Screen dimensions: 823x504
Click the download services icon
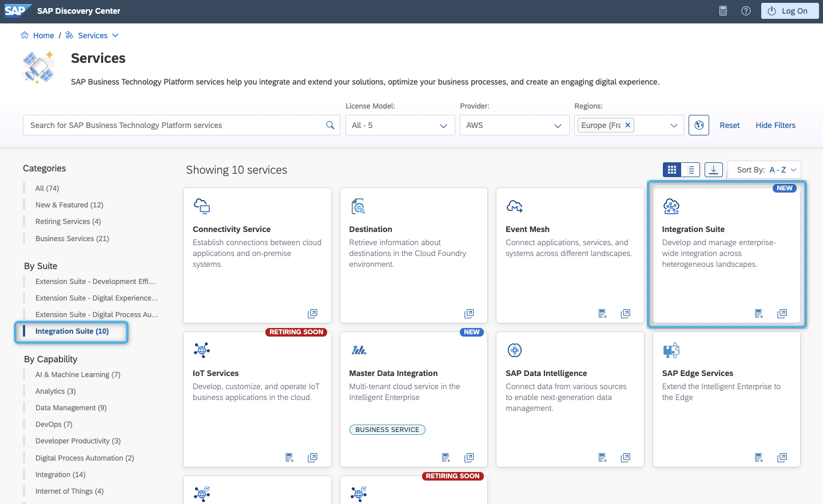[x=714, y=170]
